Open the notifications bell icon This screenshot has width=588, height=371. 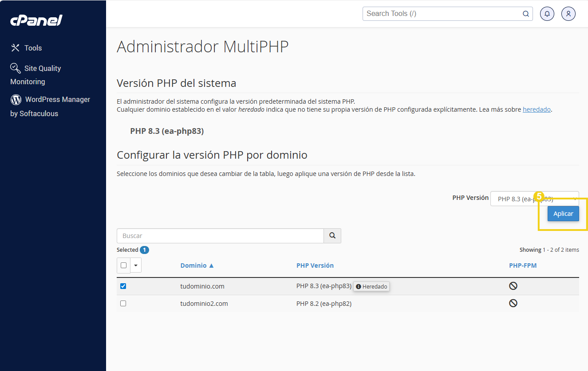tap(547, 14)
